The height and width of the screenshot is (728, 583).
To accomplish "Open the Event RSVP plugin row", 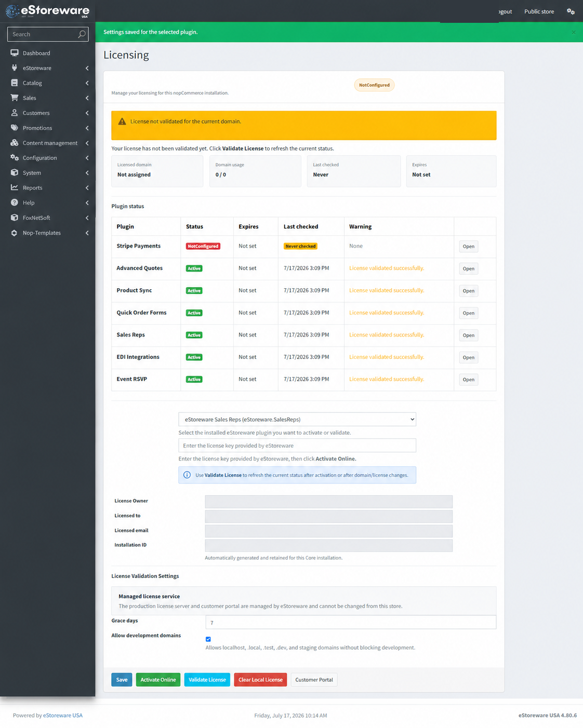I will click(469, 380).
